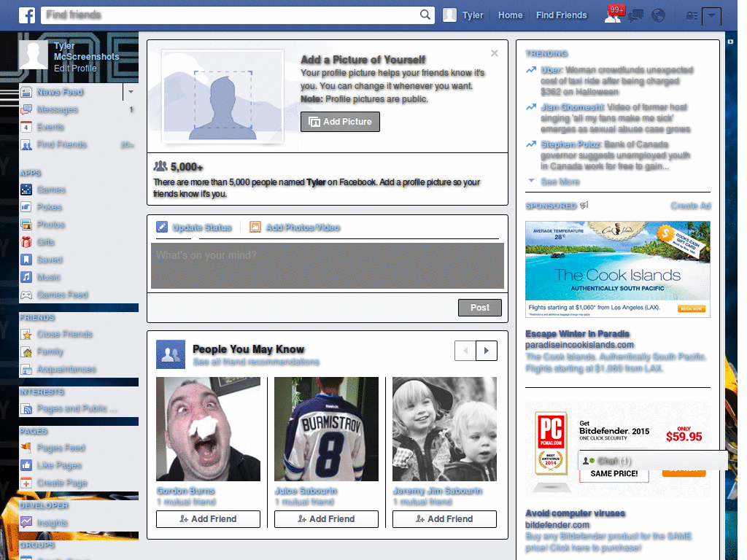Click the Create Ad link
Image resolution: width=747 pixels, height=560 pixels.
tap(690, 206)
